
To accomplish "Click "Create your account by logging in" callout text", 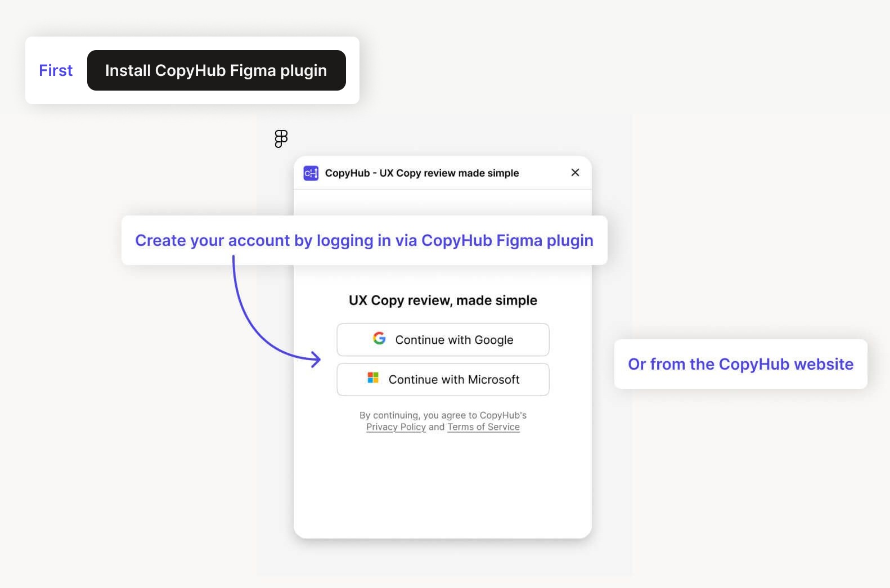I will pyautogui.click(x=364, y=241).
